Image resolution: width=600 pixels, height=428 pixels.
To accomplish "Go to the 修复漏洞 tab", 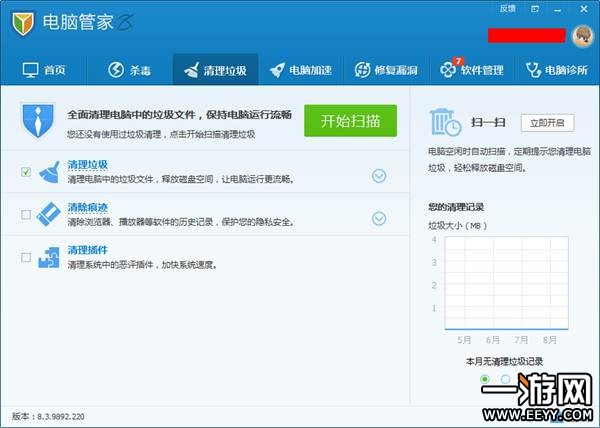I will [x=386, y=70].
